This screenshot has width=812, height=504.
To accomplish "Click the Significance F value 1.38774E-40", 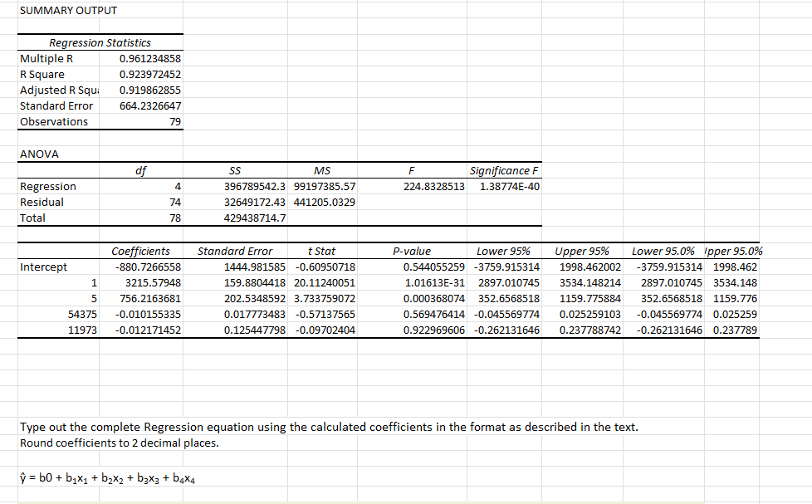I will 507,186.
